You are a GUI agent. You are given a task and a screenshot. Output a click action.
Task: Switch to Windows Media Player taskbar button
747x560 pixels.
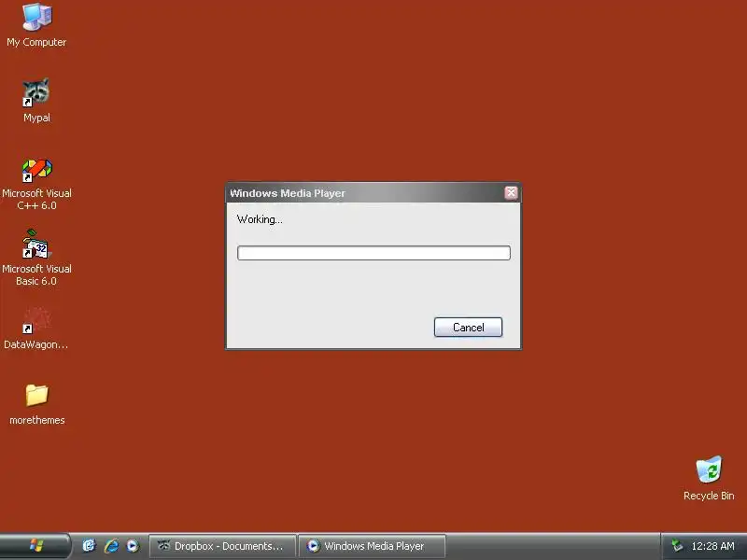coord(372,546)
